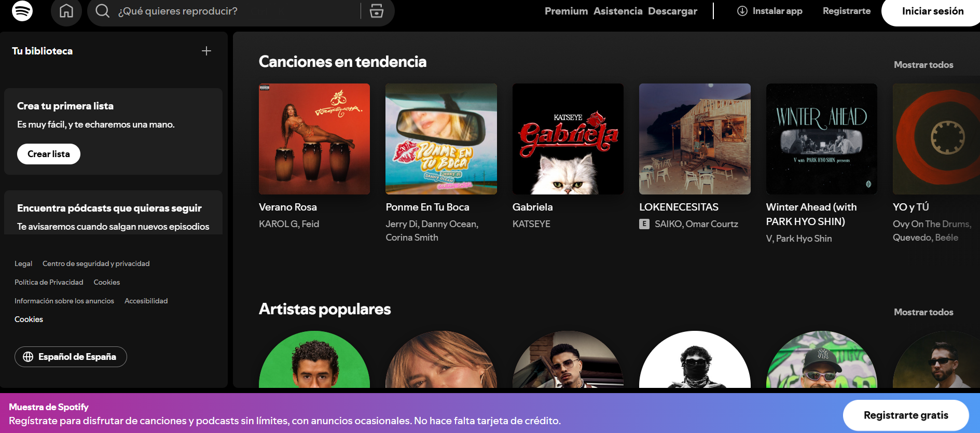
Task: Open Centro de seguridad y privacidad
Action: tap(96, 263)
